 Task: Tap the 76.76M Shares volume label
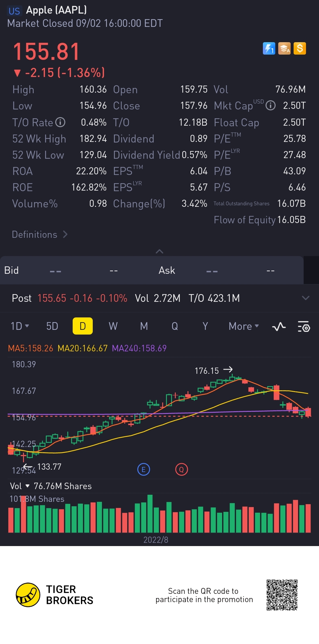click(x=63, y=486)
